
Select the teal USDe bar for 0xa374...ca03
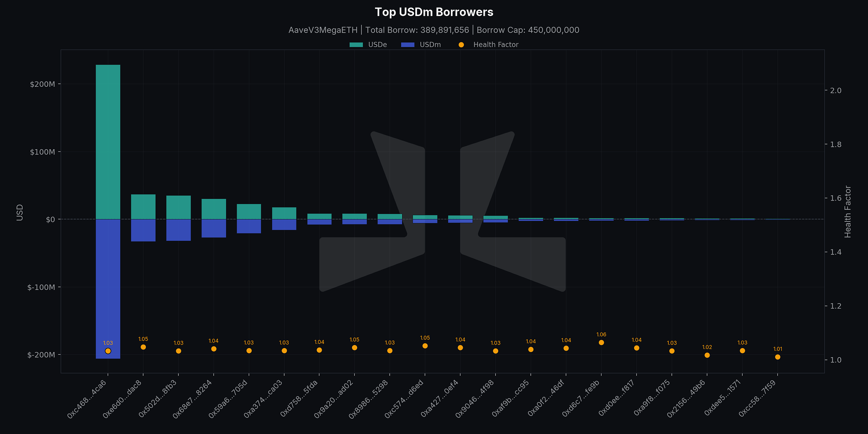pos(284,213)
